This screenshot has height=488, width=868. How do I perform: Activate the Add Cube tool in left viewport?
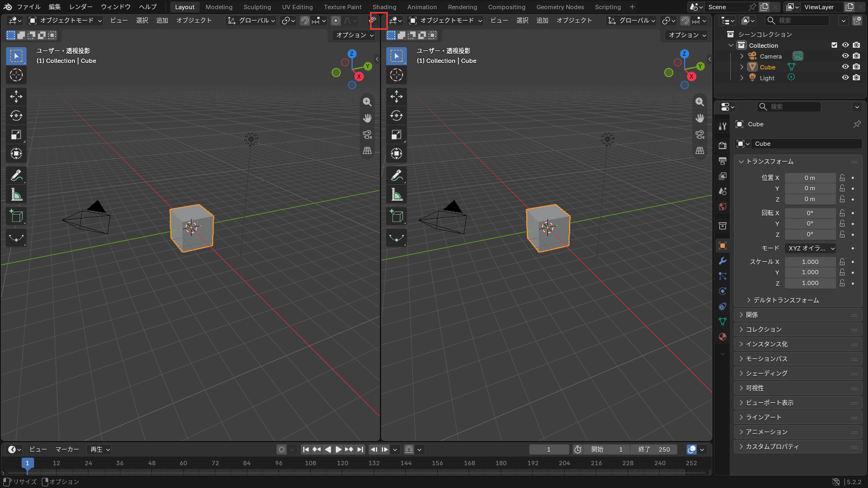pos(16,216)
